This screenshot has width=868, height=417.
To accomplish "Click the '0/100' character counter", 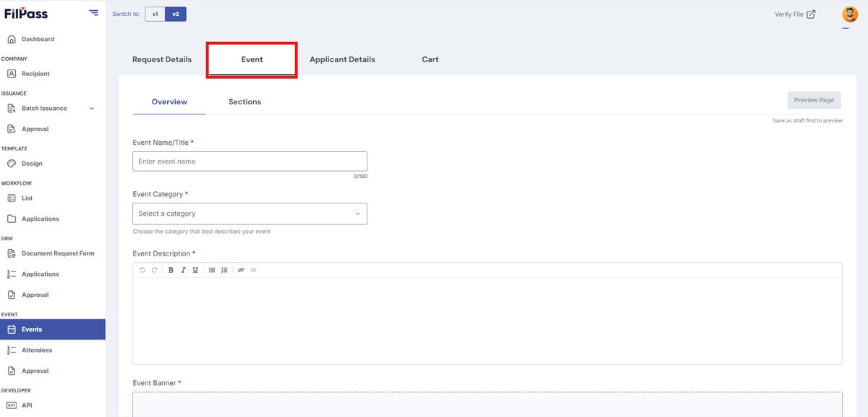I will pos(360,177).
